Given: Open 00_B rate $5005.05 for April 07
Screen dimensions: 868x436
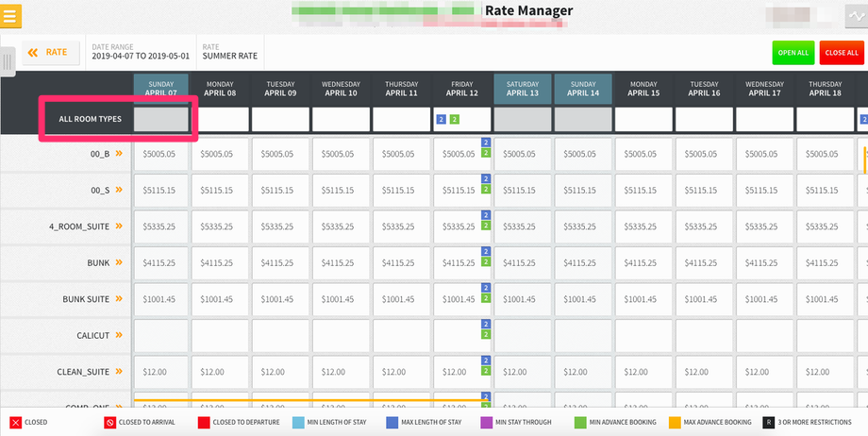Looking at the screenshot, I should tap(160, 154).
